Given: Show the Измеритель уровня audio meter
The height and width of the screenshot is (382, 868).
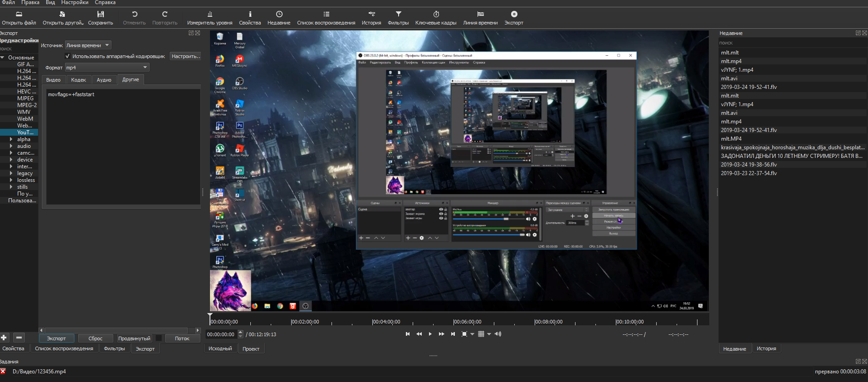Looking at the screenshot, I should tap(210, 18).
